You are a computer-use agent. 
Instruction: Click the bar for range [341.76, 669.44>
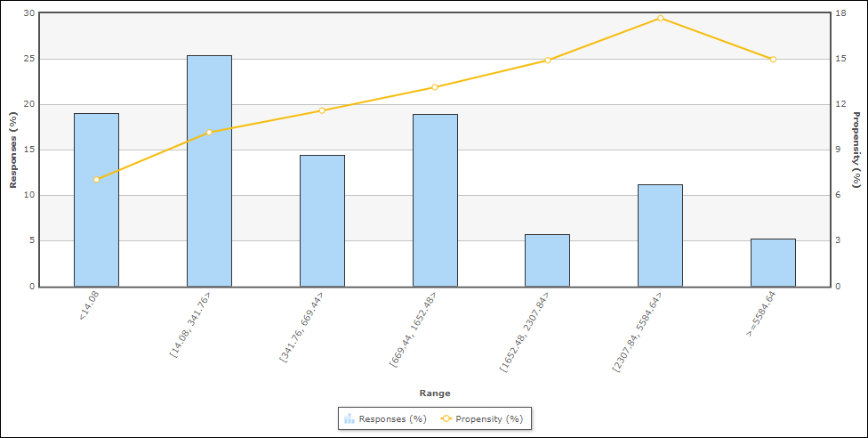322,221
